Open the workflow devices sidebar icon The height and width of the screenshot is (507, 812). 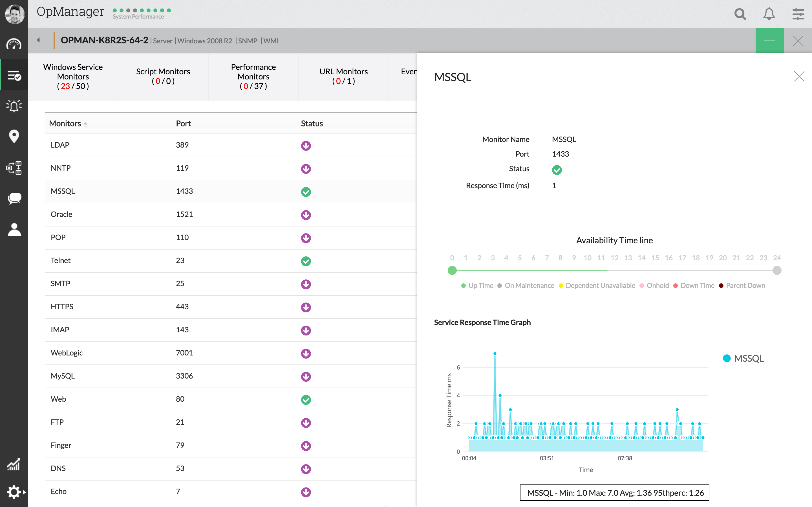(x=14, y=168)
